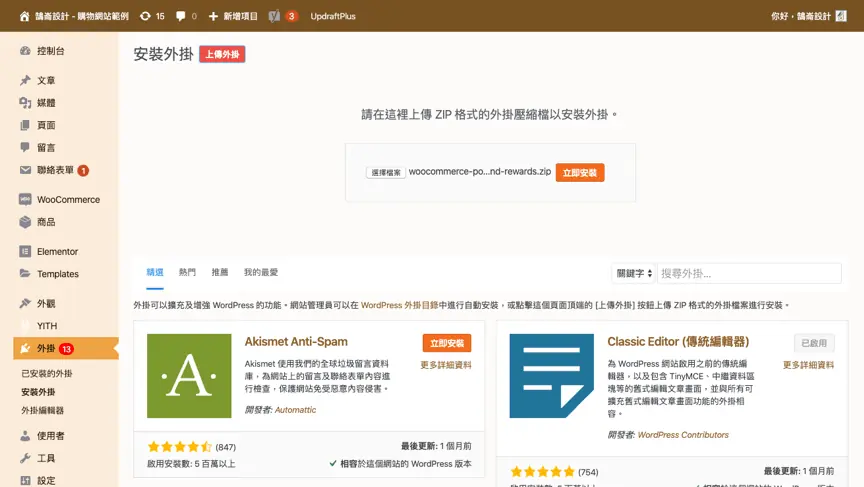Click the WooCommerce icon in sidebar

25,199
